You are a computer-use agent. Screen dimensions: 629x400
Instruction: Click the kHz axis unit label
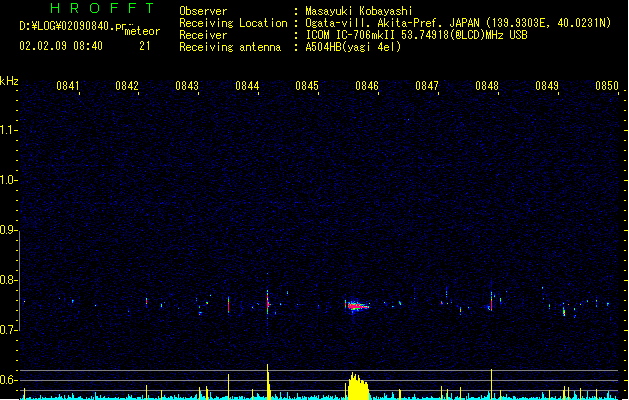(9, 81)
